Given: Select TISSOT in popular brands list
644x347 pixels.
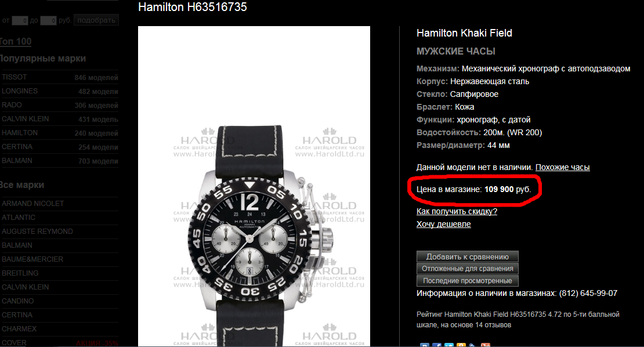Looking at the screenshot, I should coord(59,77).
